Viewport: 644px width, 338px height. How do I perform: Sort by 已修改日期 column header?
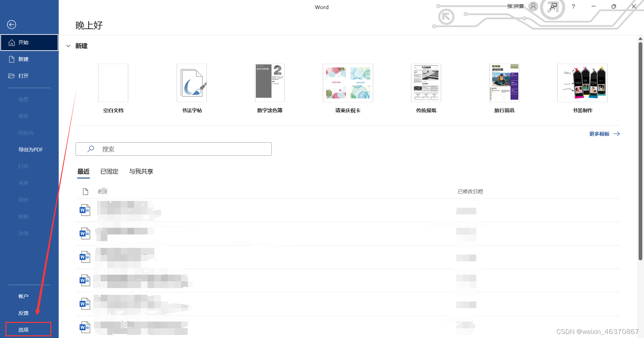[470, 192]
